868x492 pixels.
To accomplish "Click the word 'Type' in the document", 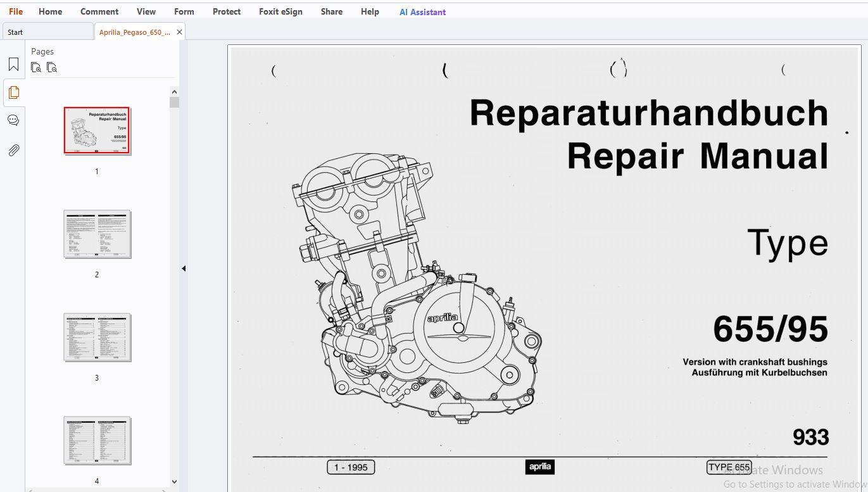I will [x=788, y=244].
